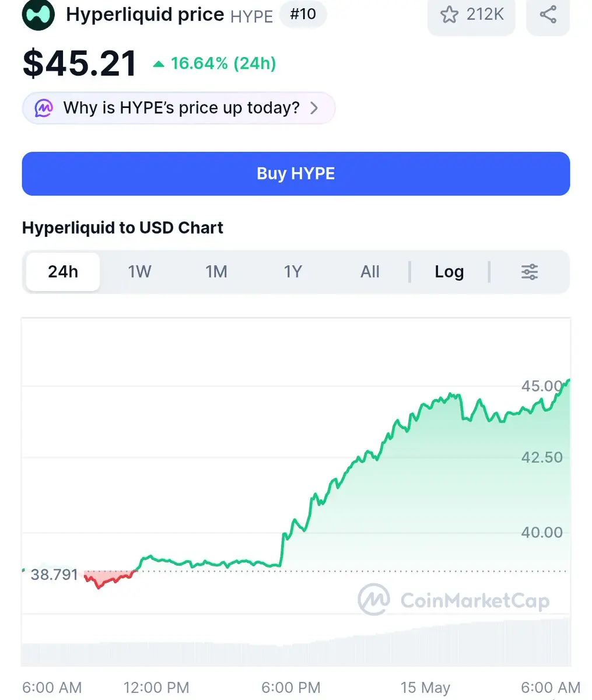Viewport: 592px width, 700px height.
Task: Open the share icon button
Action: point(548,14)
